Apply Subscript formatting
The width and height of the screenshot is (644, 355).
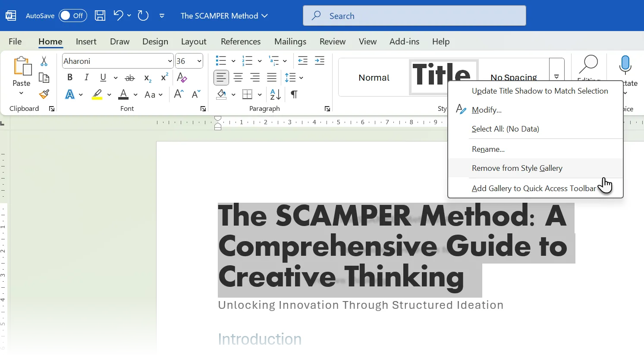(148, 78)
